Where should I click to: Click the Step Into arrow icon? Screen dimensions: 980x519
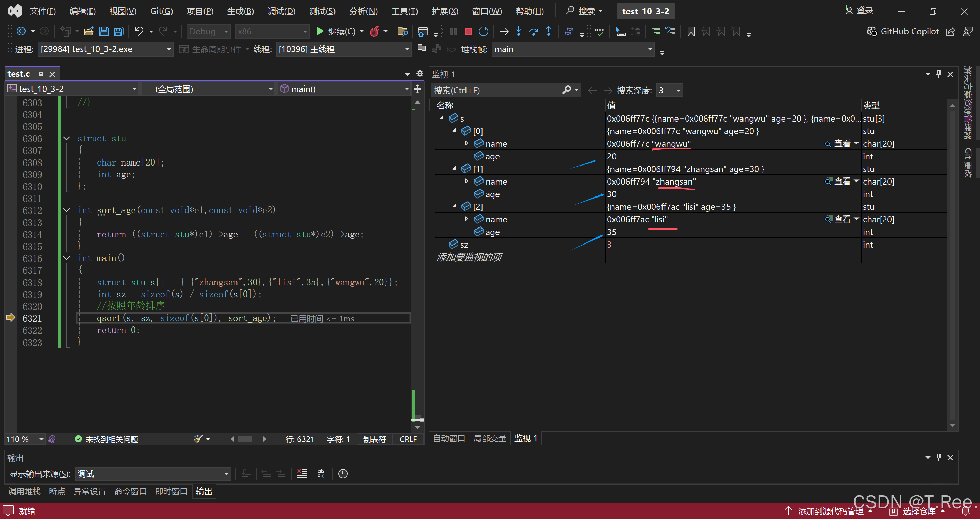(519, 32)
